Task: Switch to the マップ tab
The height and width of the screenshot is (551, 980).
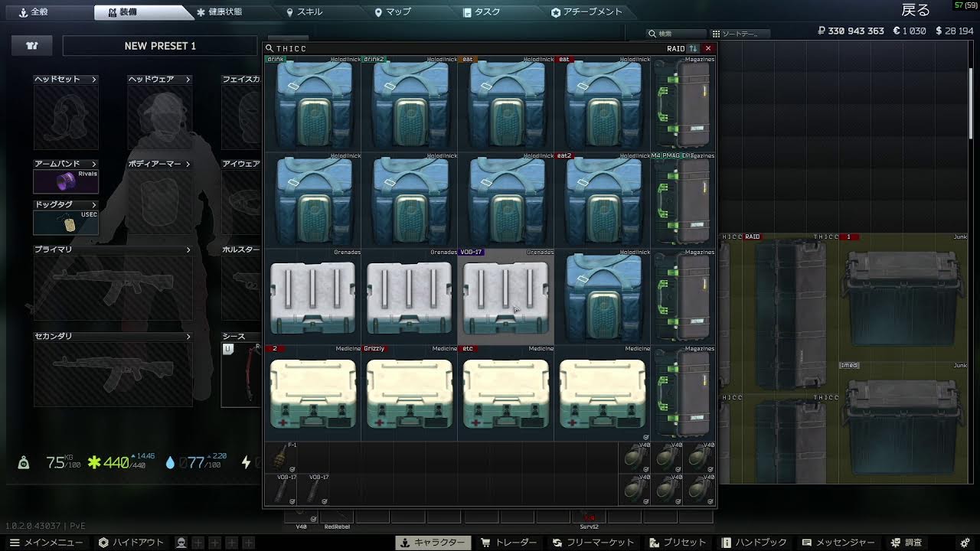Action: pos(393,12)
